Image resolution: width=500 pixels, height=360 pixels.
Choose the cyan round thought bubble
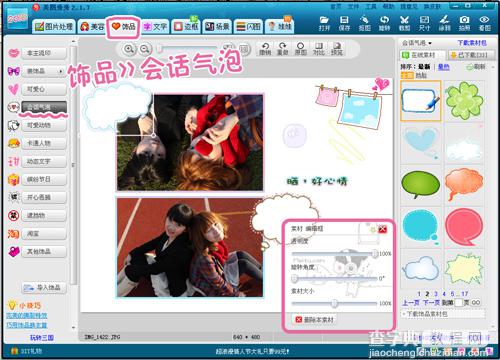coord(421,227)
